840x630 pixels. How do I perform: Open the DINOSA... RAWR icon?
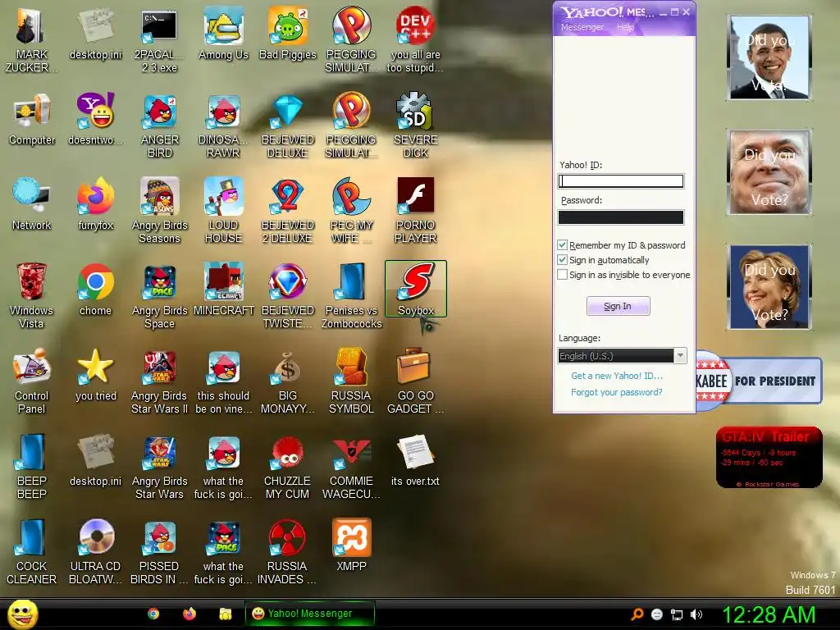pos(223,126)
